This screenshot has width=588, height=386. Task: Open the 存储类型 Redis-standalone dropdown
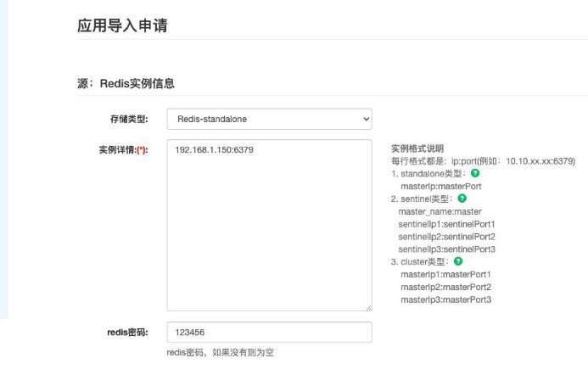coord(268,119)
